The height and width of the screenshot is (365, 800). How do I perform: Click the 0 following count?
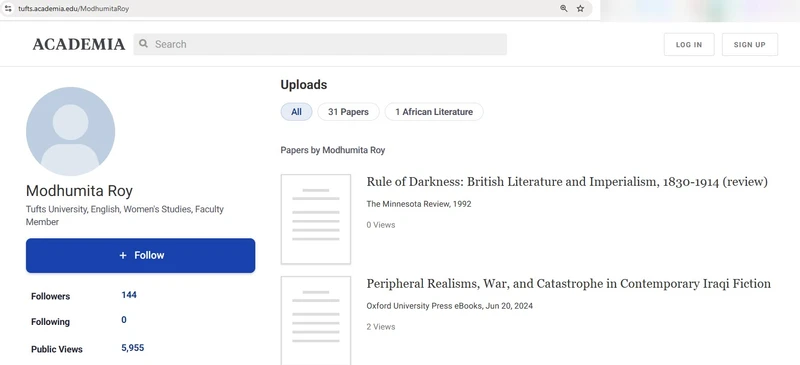pyautogui.click(x=124, y=320)
